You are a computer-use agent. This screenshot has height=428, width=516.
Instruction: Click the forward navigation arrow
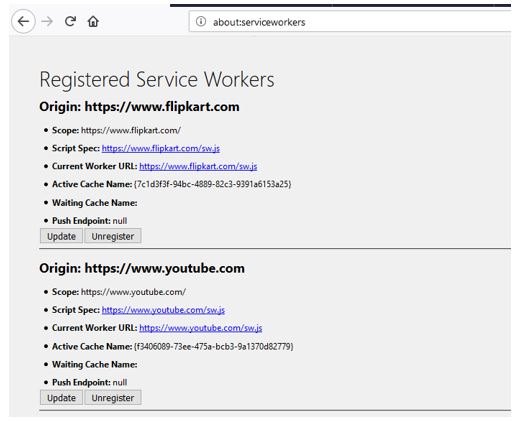[x=47, y=22]
